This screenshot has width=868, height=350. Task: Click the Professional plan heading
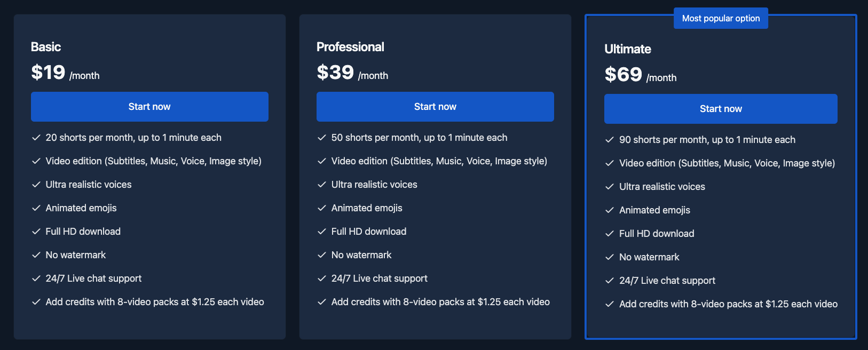point(351,46)
